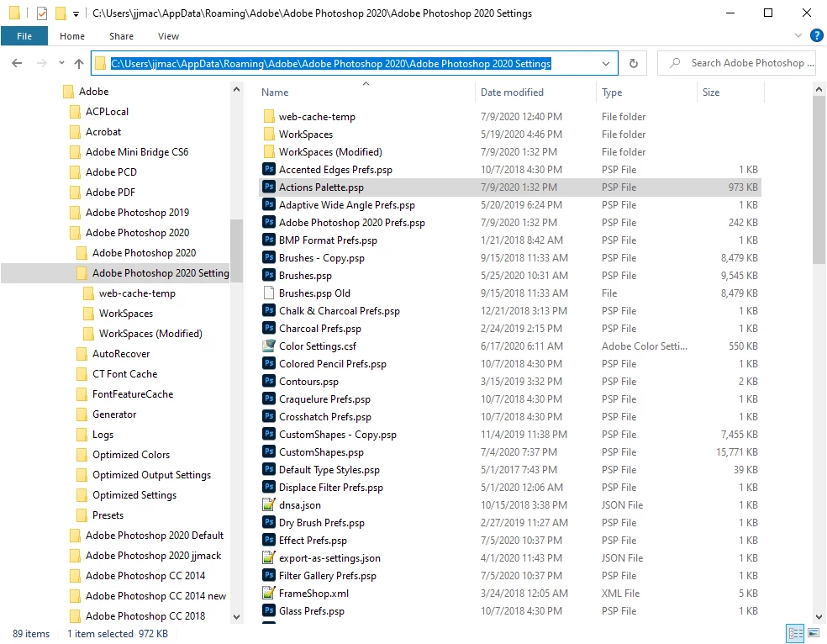Click the WorkSpaces (Modified) folder icon in list

[x=269, y=151]
